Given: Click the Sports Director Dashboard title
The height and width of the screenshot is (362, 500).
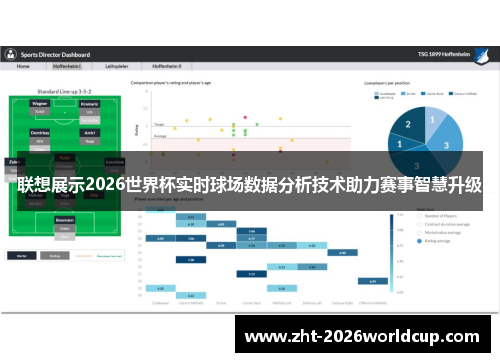Looking at the screenshot, I should click(55, 55).
